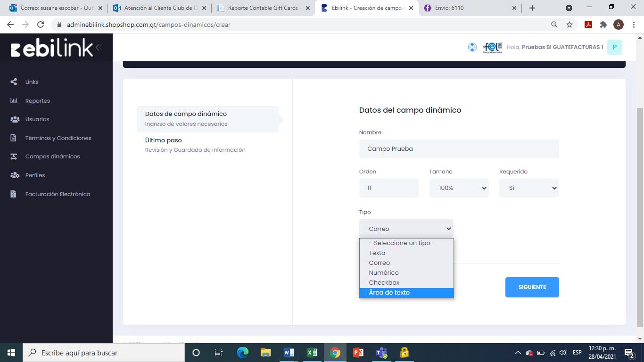
Task: Open Excel from taskbar
Action: pos(312,353)
